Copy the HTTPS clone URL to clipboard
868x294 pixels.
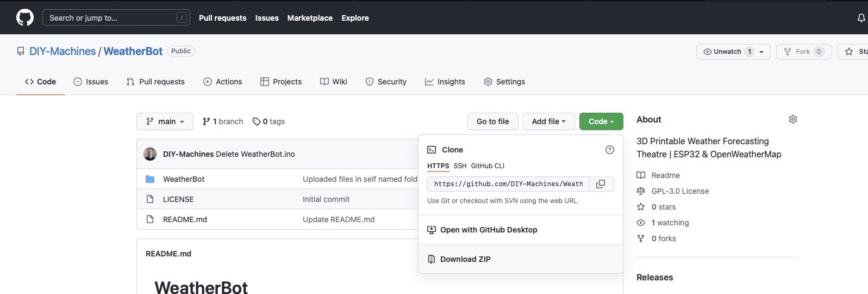[x=601, y=184]
